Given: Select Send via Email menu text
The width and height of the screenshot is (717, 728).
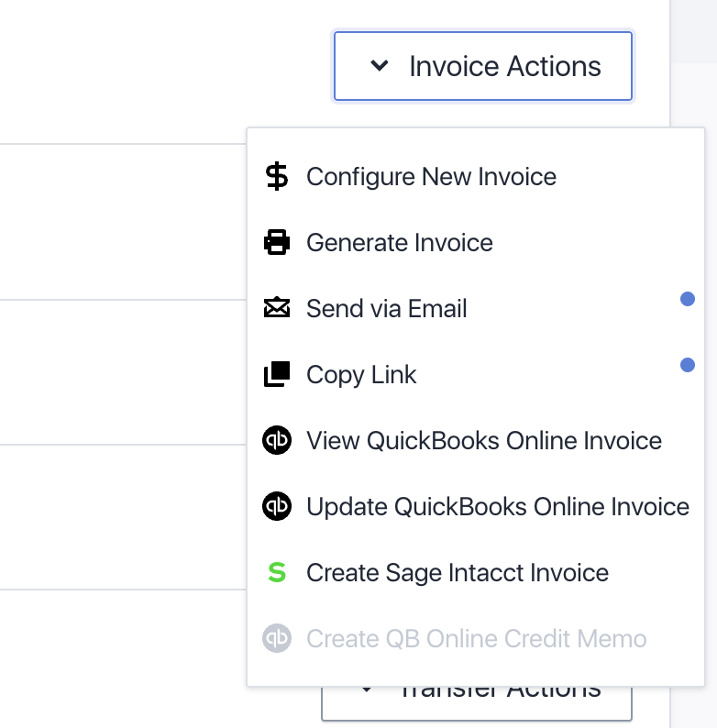Looking at the screenshot, I should 386,309.
